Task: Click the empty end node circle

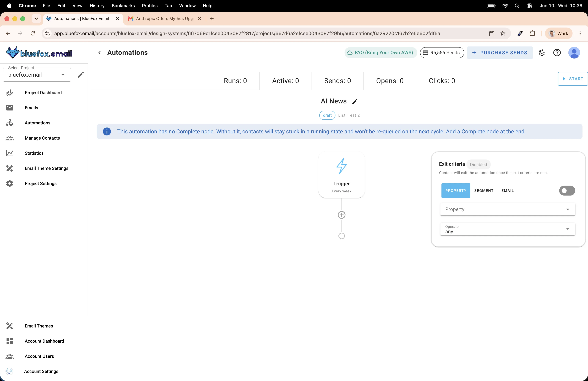Action: (x=341, y=236)
